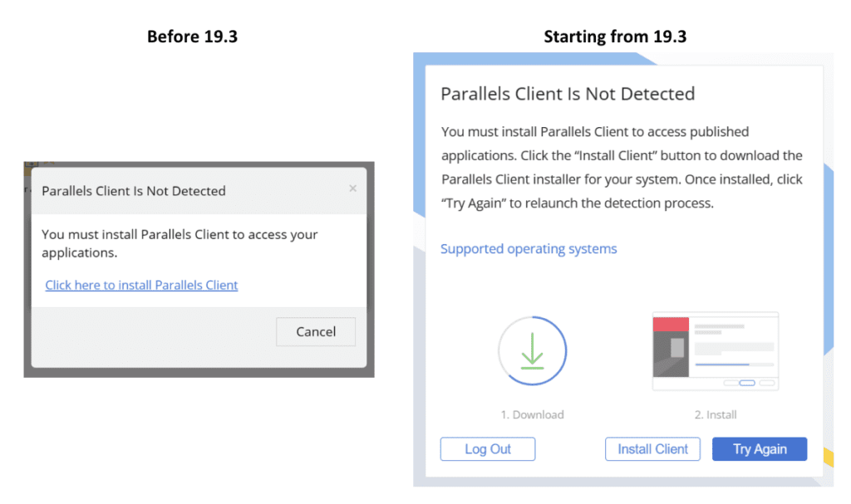
Task: Select the installer window illustration icon
Action: coord(715,351)
